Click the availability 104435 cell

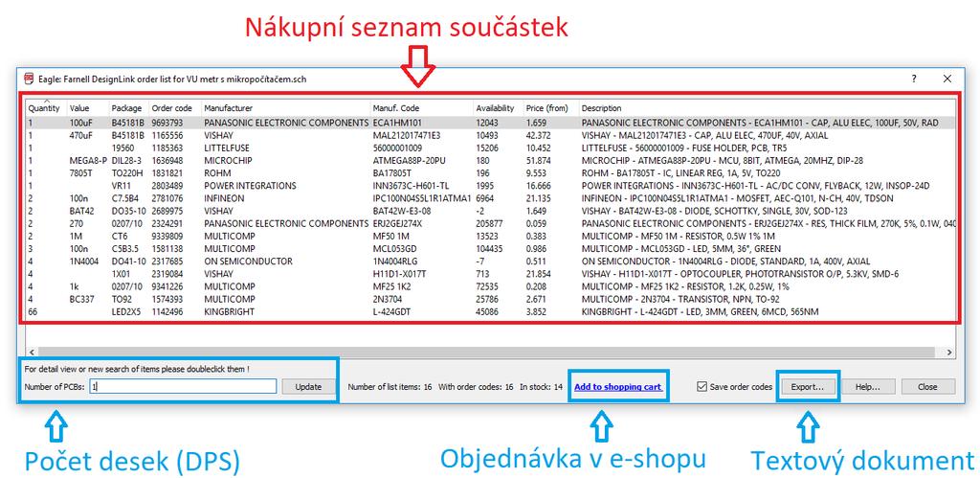(489, 248)
